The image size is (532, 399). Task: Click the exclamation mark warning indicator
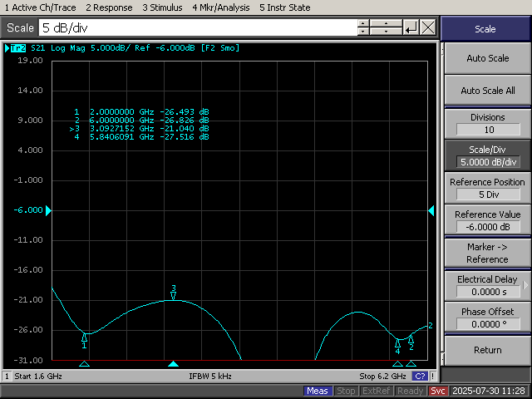432,377
